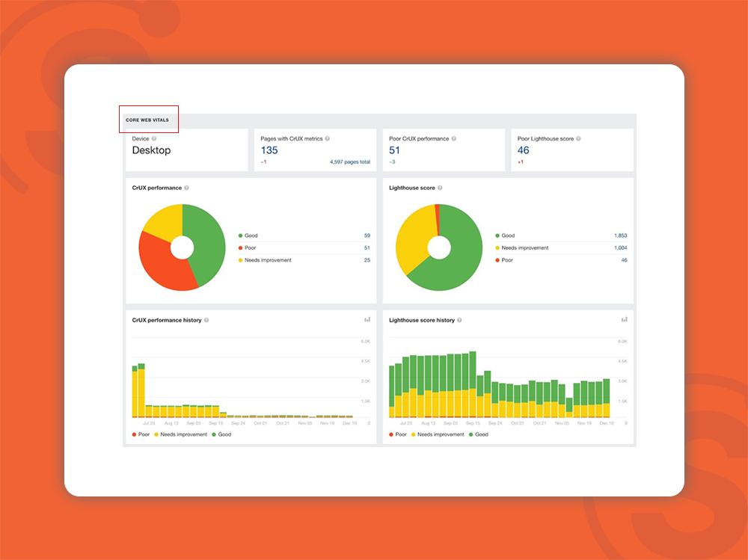Open the 135 pages with CrUX metrics
The height and width of the screenshot is (560, 748).
coord(269,150)
